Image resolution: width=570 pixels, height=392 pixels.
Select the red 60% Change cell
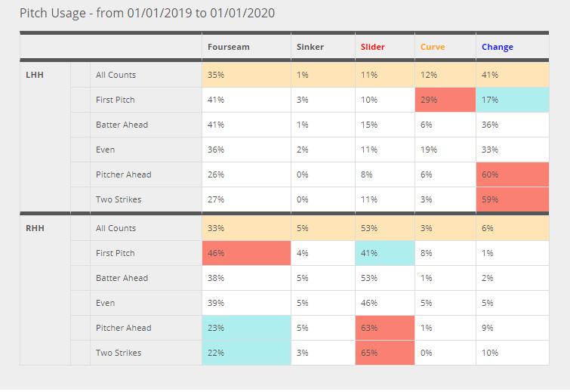(512, 174)
